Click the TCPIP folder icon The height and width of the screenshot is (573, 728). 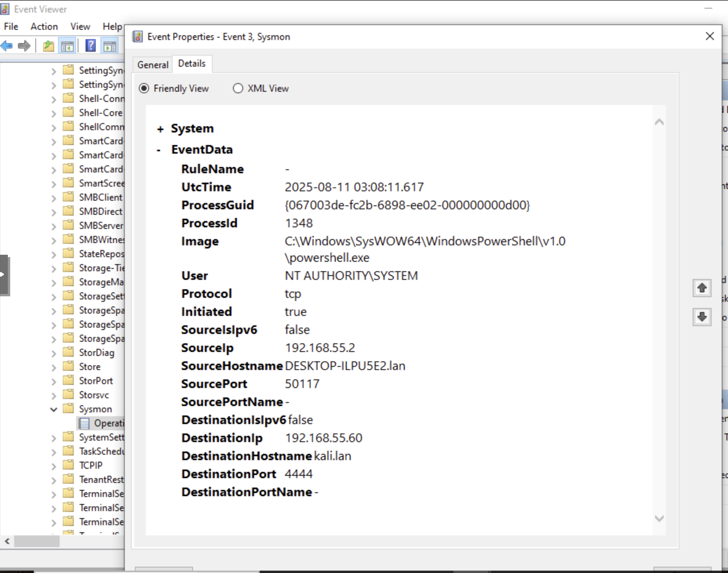point(68,465)
